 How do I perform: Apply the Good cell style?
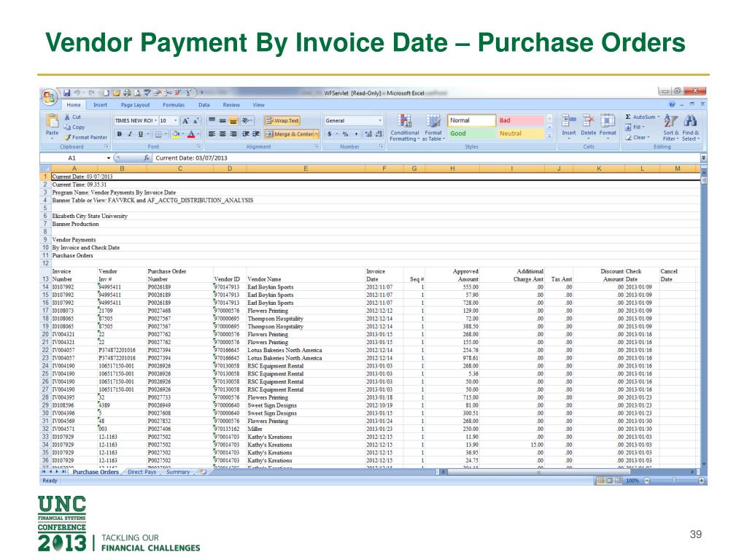pyautogui.click(x=471, y=133)
